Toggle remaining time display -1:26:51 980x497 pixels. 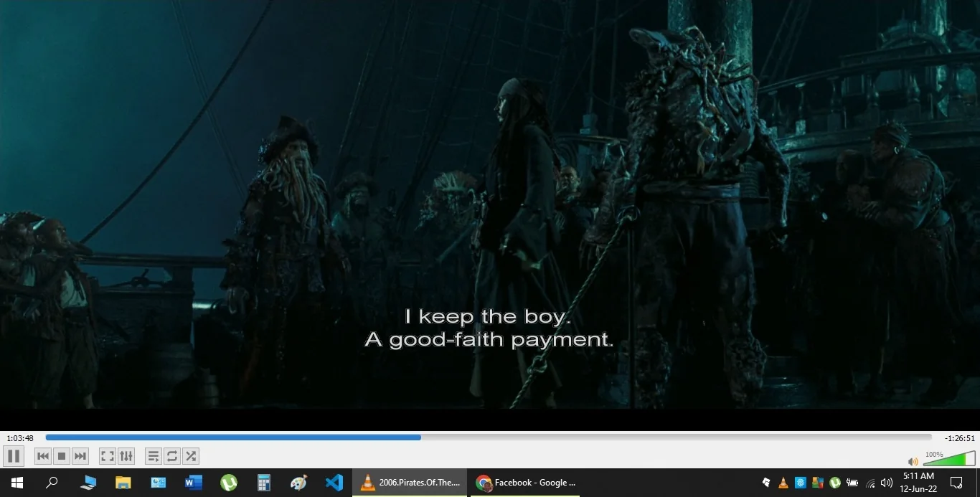click(x=959, y=438)
